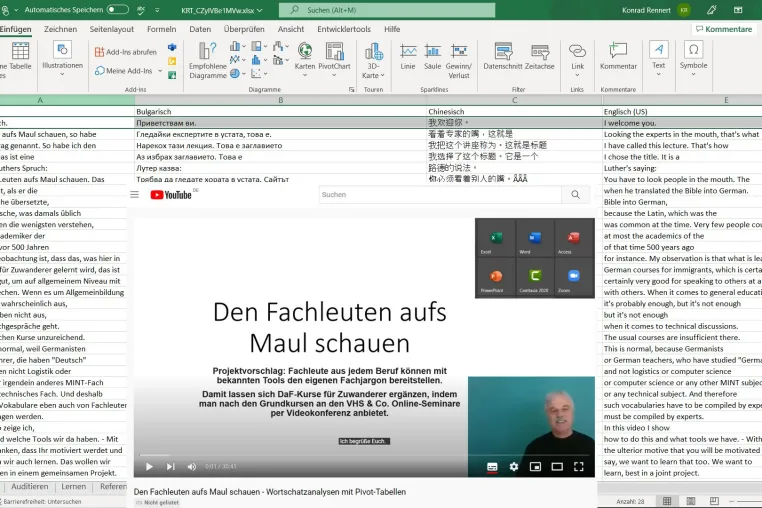Toggle Automatisches Speichern switch

118,9
